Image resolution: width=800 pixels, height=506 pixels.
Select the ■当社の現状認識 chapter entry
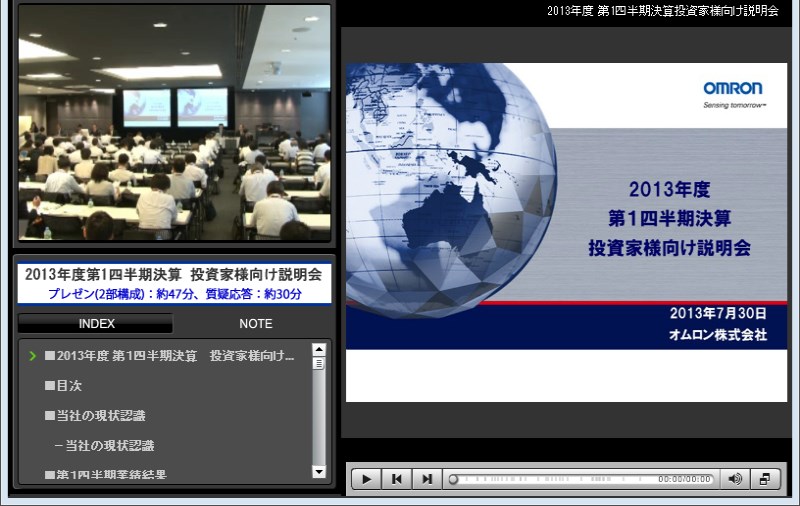pos(95,416)
